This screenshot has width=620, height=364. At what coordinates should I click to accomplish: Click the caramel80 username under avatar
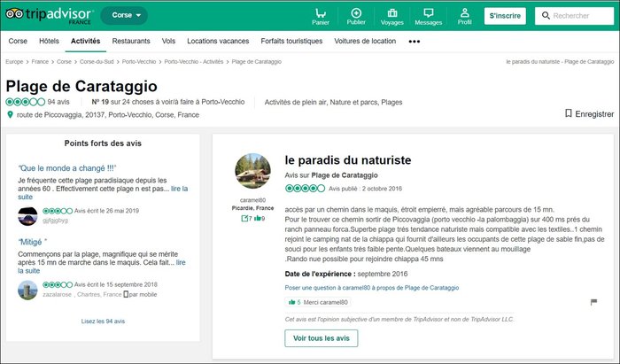point(252,200)
